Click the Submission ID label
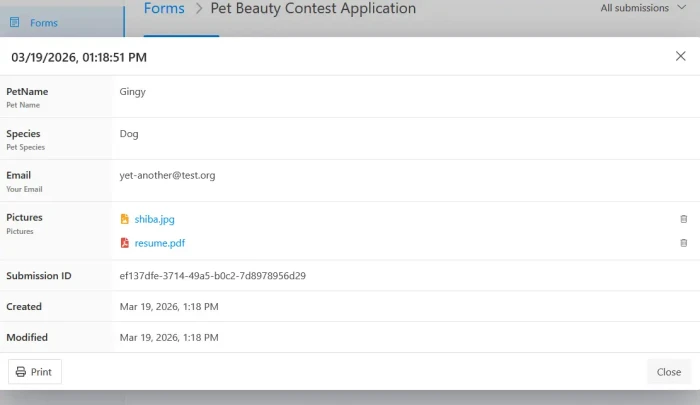 point(39,276)
